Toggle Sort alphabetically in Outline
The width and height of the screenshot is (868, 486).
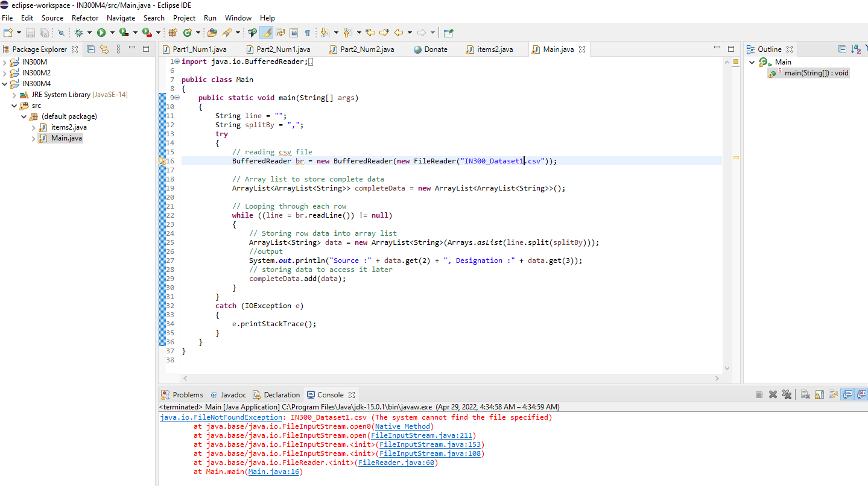[x=856, y=49]
